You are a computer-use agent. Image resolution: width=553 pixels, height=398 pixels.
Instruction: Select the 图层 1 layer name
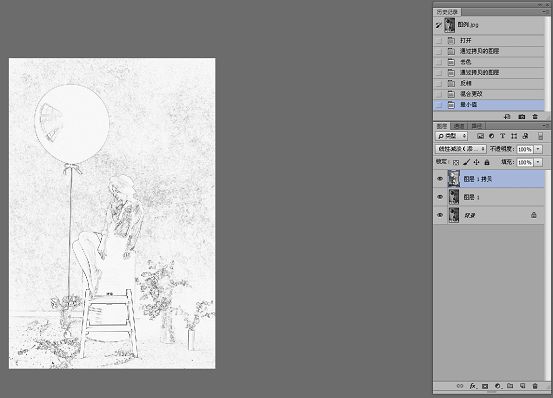471,197
